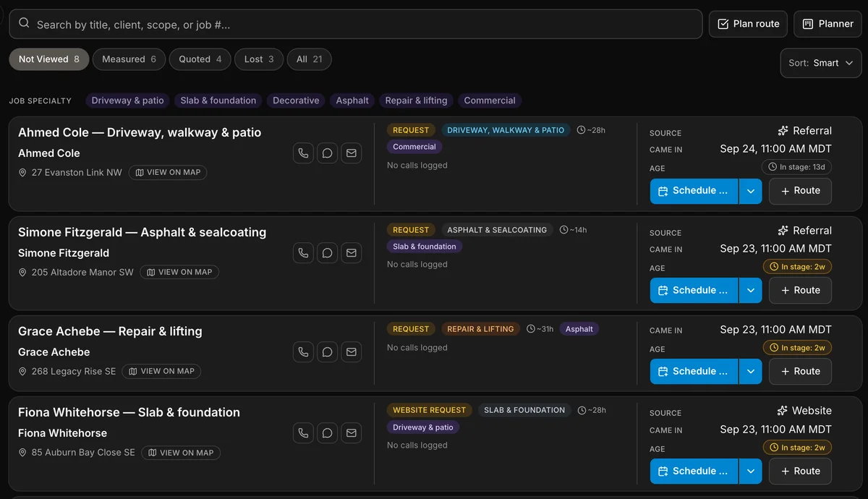Expand schedule options for Grace Achebe
This screenshot has width=868, height=499.
pos(750,372)
